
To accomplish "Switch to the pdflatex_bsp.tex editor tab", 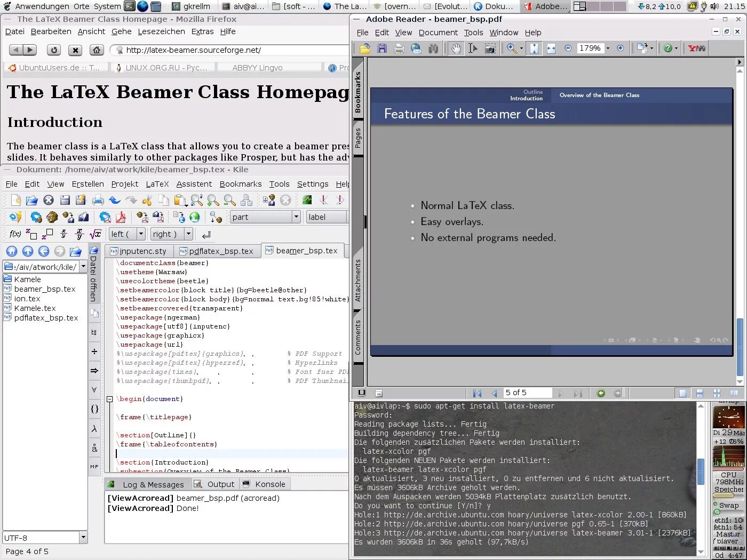I will click(x=216, y=251).
